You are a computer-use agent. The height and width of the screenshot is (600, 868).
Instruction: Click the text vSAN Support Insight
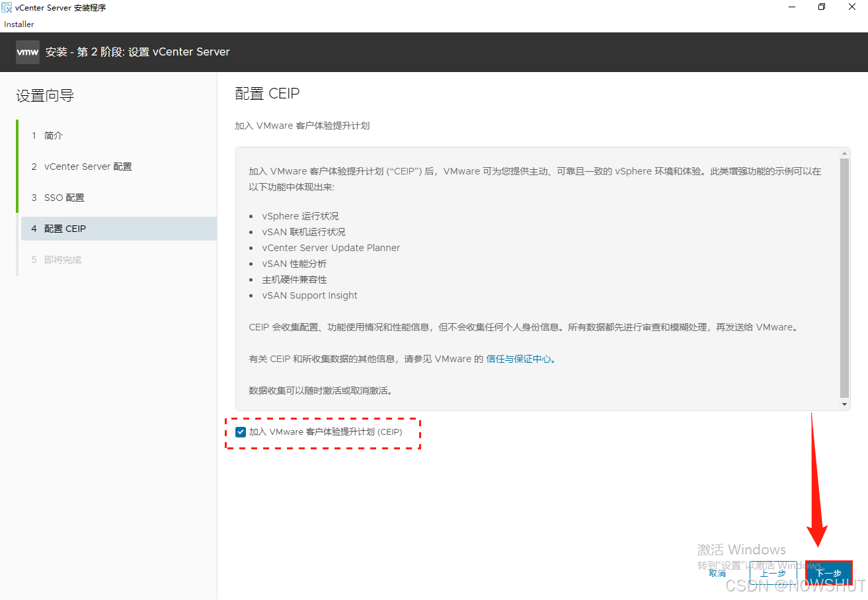coord(309,295)
